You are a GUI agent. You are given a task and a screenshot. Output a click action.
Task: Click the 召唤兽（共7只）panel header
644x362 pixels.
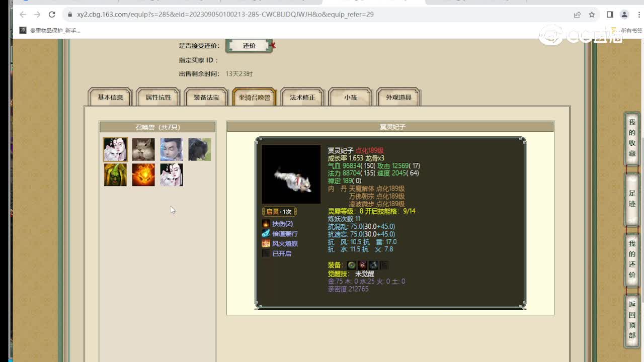157,127
